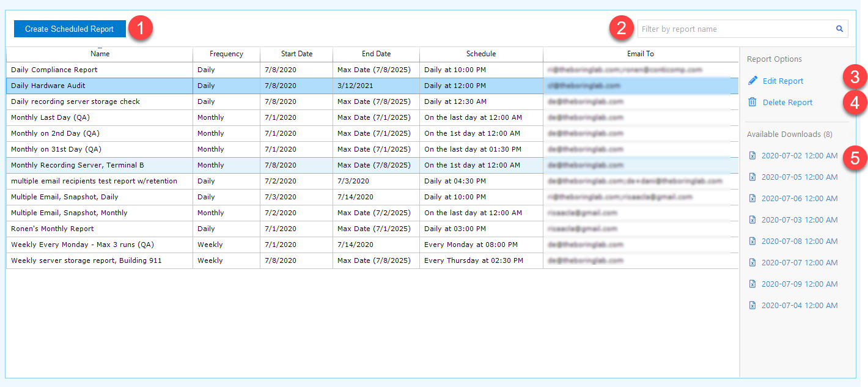Click the file icon beside 2020-07-02 download
The width and height of the screenshot is (868, 387).
(x=752, y=155)
